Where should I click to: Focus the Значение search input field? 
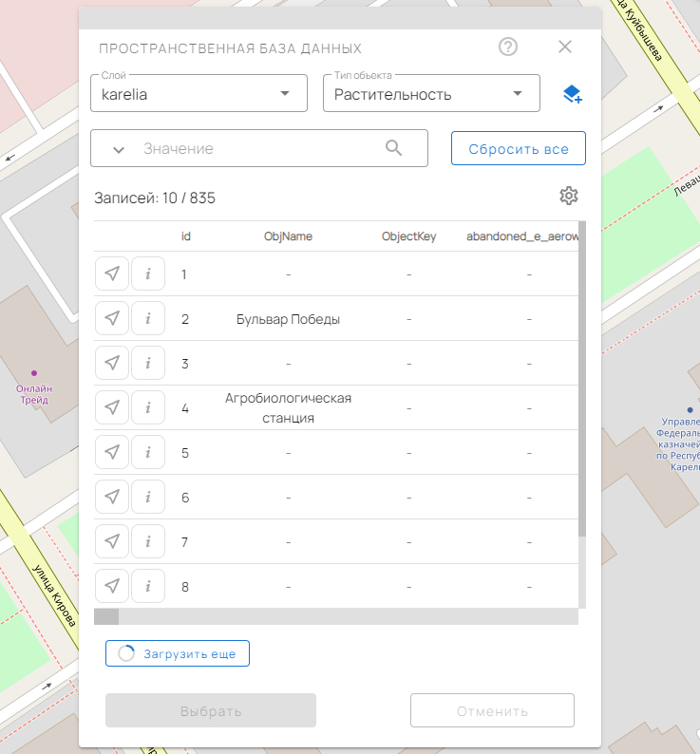point(256,149)
